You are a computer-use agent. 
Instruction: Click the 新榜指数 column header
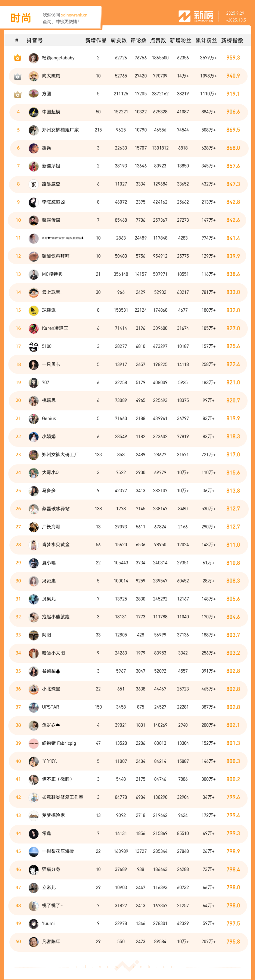coord(232,40)
